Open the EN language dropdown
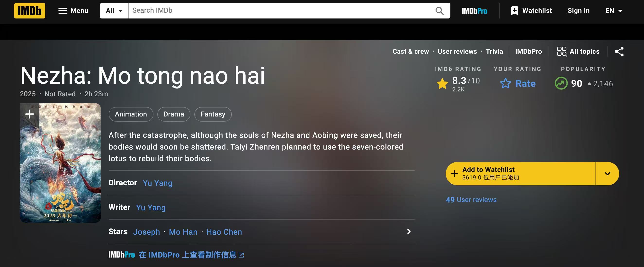 (x=614, y=11)
